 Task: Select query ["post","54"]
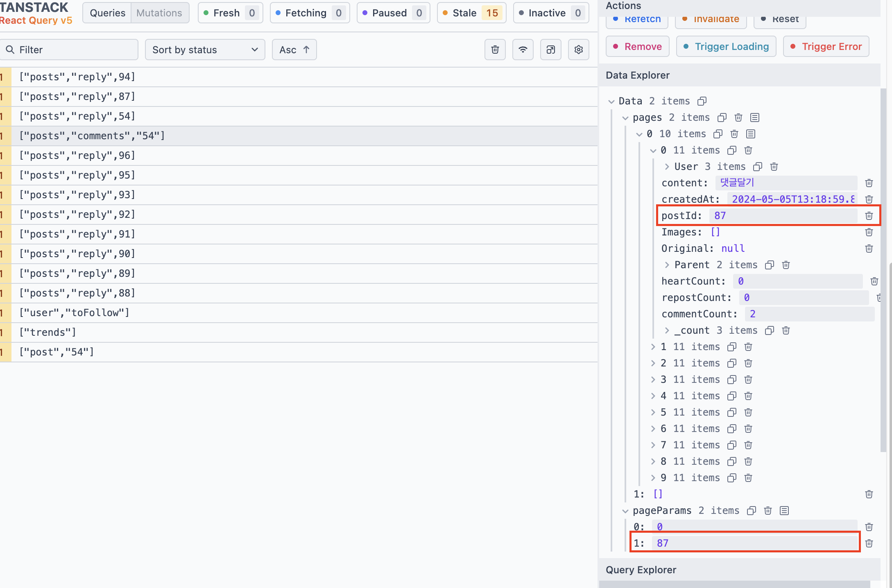tap(299, 352)
